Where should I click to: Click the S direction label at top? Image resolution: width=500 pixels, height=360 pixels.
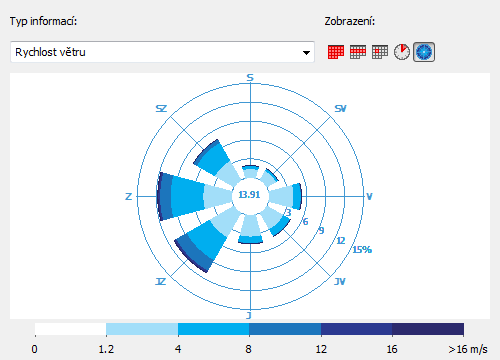(250, 78)
